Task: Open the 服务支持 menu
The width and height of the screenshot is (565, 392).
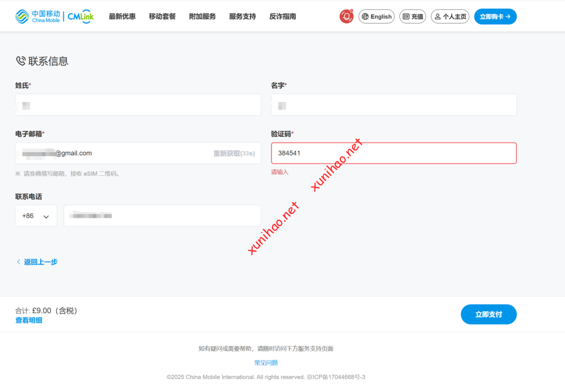Action: [x=243, y=17]
